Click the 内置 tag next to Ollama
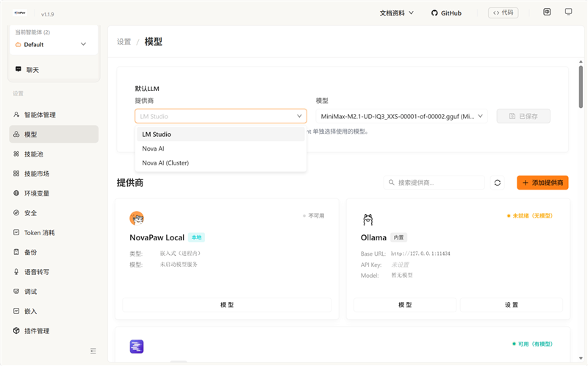Screen dimensions: 588x366 398,237
